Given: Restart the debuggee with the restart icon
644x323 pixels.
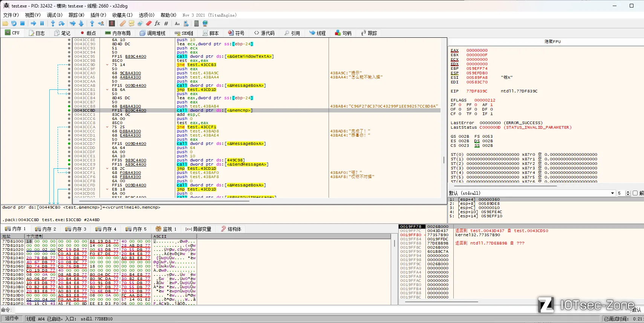Looking at the screenshot, I should pos(14,23).
